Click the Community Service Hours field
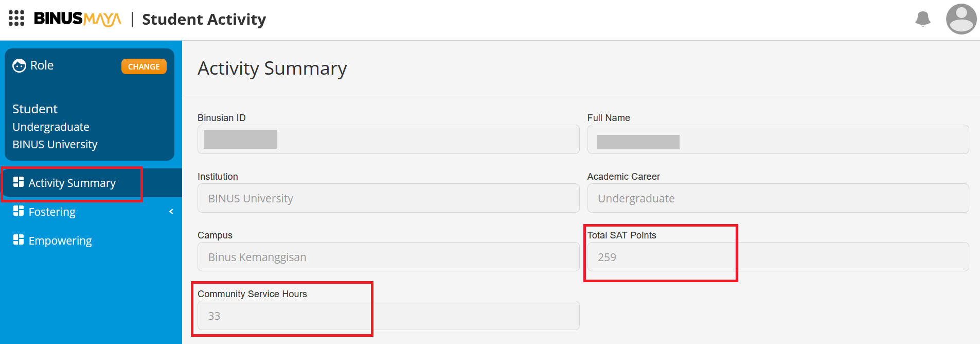980x344 pixels. point(388,315)
